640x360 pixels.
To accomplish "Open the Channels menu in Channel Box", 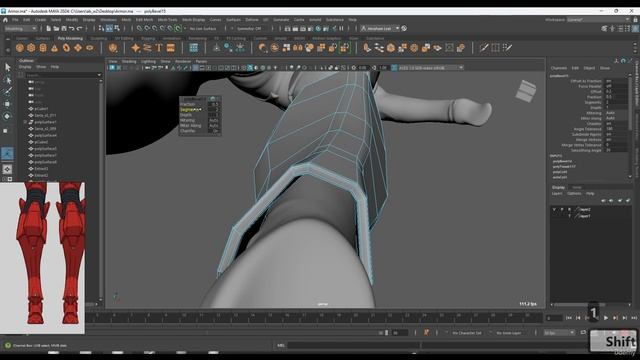I will point(559,68).
